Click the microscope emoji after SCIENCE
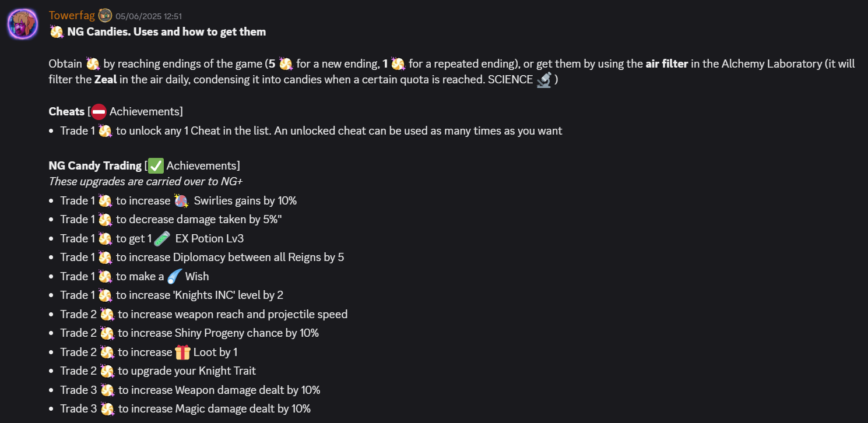868x423 pixels. tap(544, 80)
